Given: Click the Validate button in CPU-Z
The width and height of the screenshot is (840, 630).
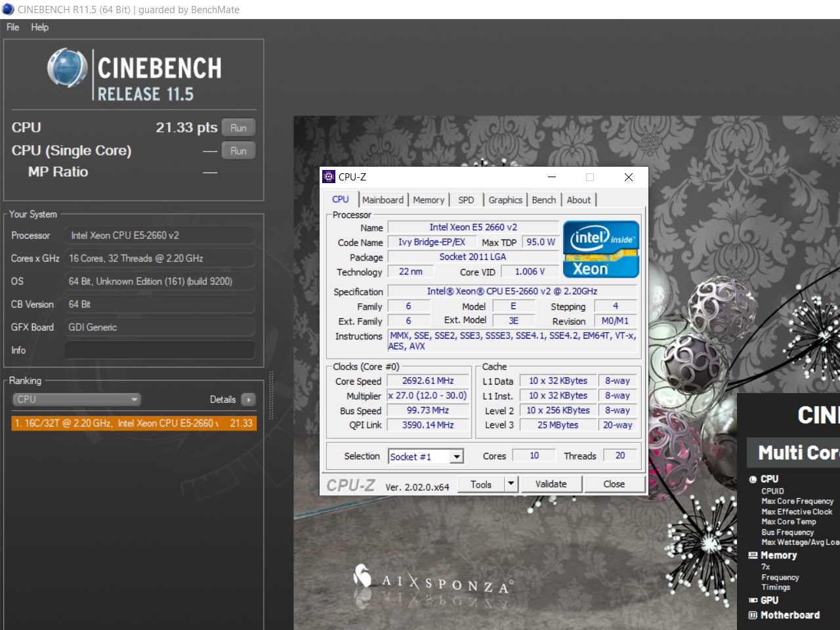Looking at the screenshot, I should pos(551,484).
